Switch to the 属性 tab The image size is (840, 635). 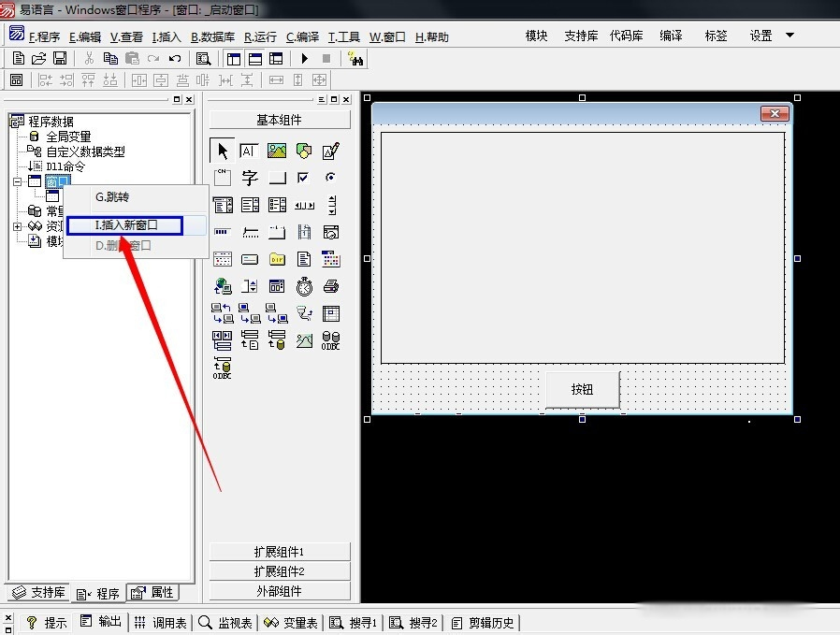153,592
